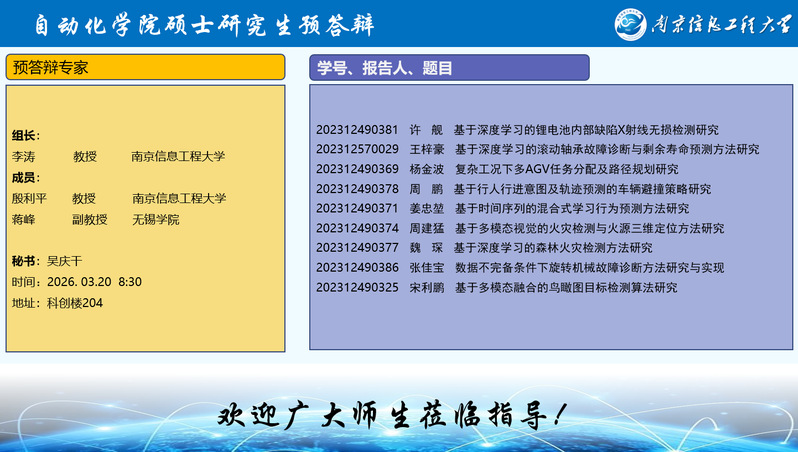Click the 欢迎广大师生莅临指导 footer text

click(398, 413)
